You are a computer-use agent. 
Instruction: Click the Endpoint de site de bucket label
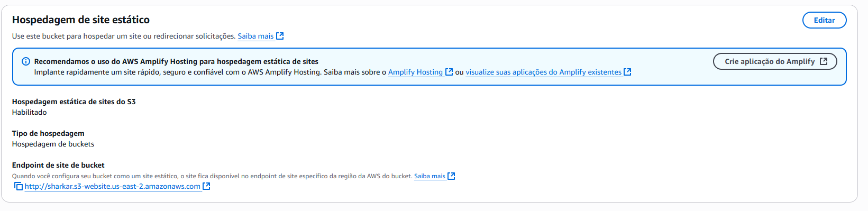58,165
